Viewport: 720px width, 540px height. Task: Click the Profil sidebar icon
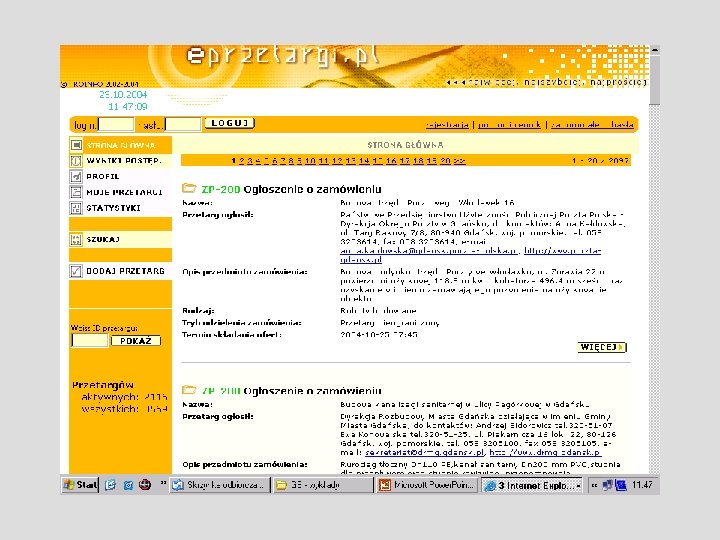pyautogui.click(x=76, y=176)
